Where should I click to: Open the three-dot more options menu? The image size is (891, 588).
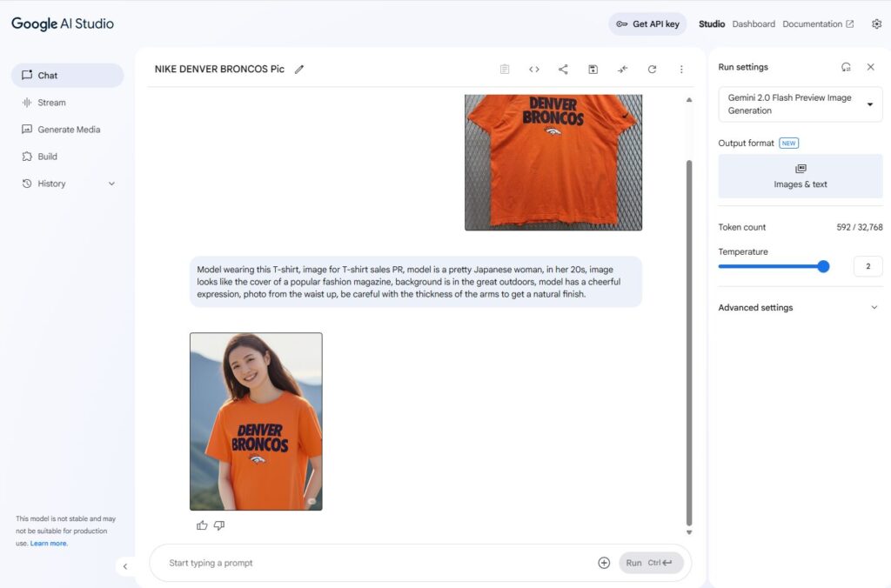pos(681,70)
